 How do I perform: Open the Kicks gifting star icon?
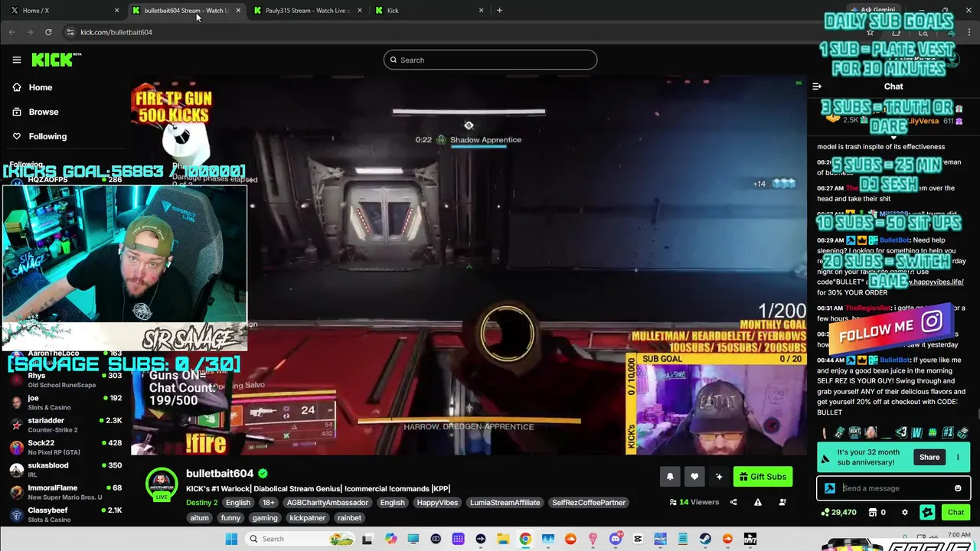(927, 513)
